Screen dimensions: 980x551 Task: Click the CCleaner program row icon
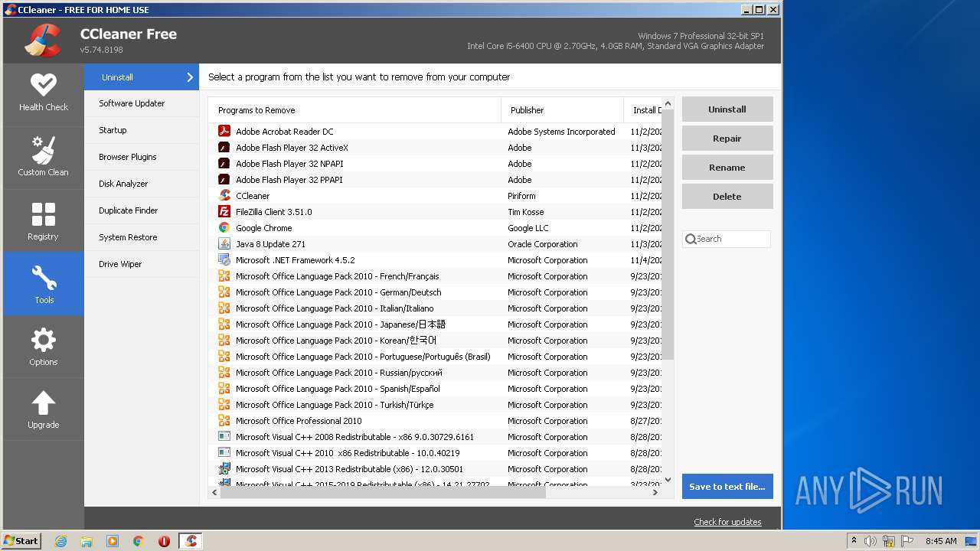coord(224,195)
